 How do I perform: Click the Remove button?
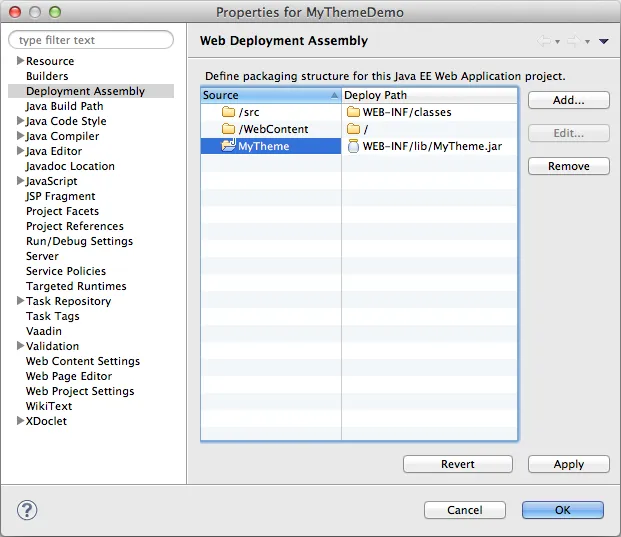(569, 166)
